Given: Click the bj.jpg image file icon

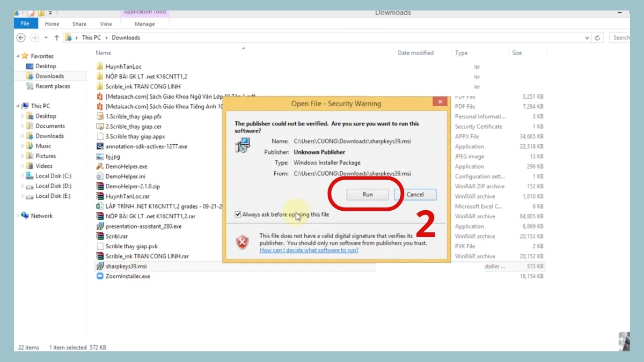Looking at the screenshot, I should coord(100,157).
